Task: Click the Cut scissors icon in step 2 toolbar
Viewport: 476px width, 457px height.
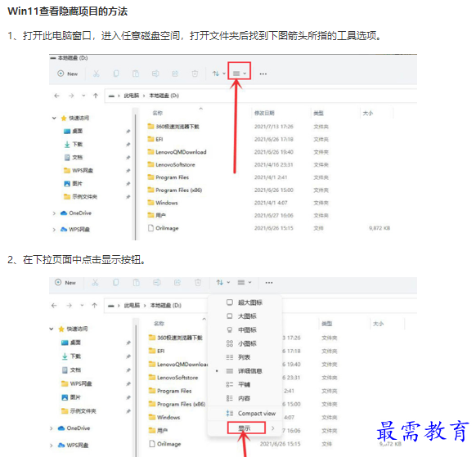Action: pos(96,283)
